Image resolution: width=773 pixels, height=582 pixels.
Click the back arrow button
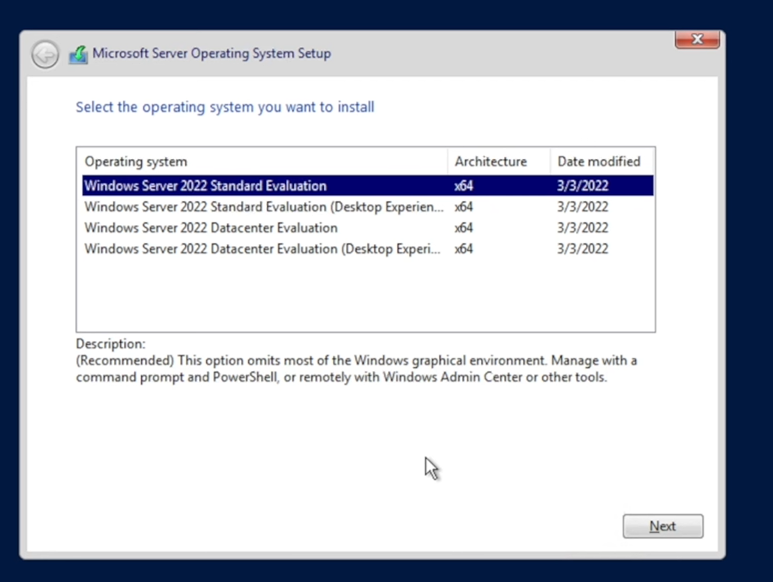tap(45, 54)
